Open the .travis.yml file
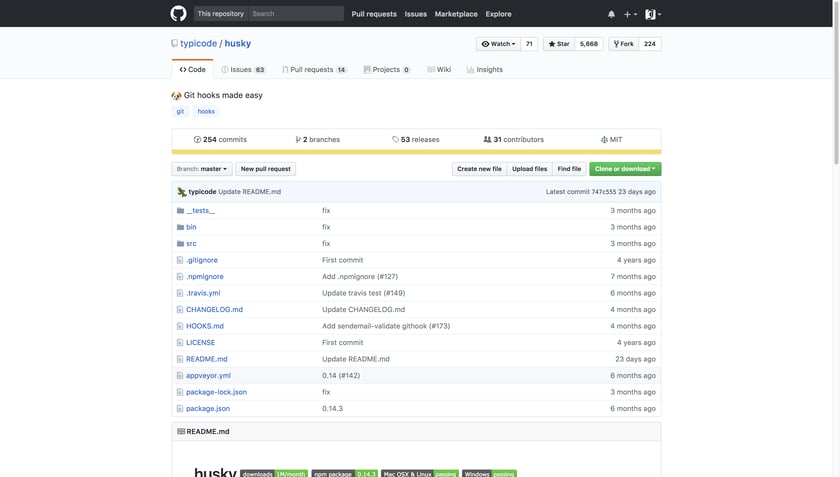 pyautogui.click(x=203, y=293)
